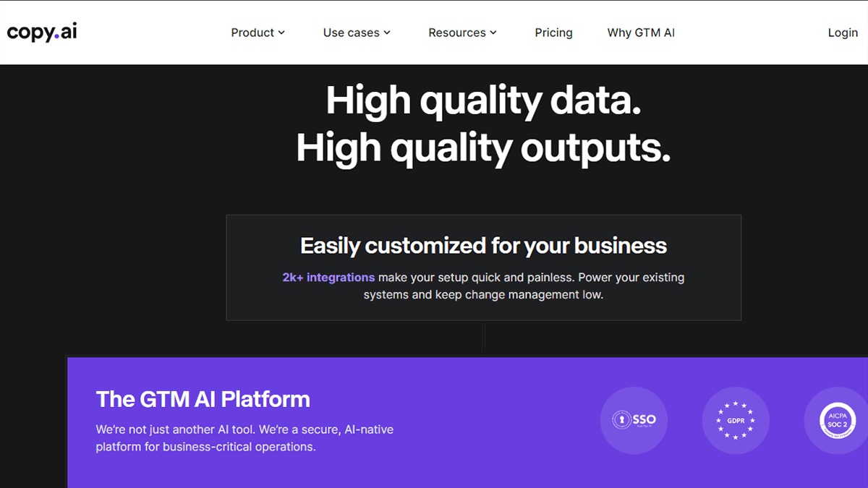Click the Easily customized for your business card
This screenshot has width=868, height=488.
pos(483,267)
